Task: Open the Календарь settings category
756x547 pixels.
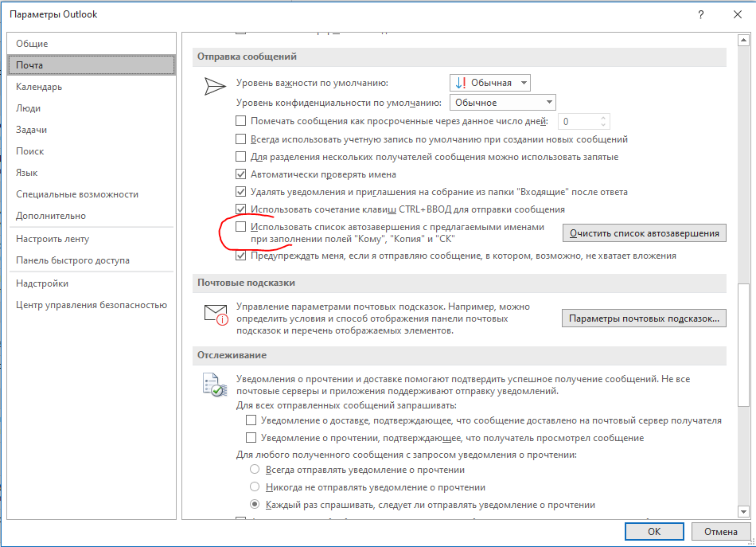Action: tap(92, 87)
